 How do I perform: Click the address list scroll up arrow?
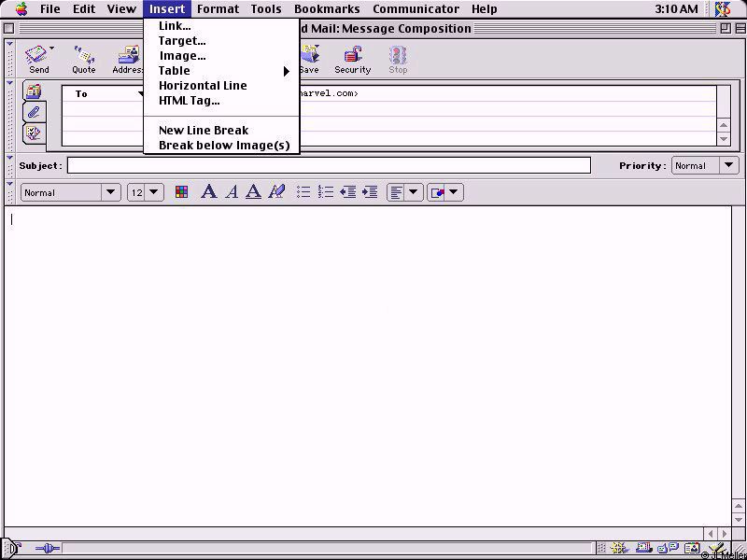click(724, 126)
